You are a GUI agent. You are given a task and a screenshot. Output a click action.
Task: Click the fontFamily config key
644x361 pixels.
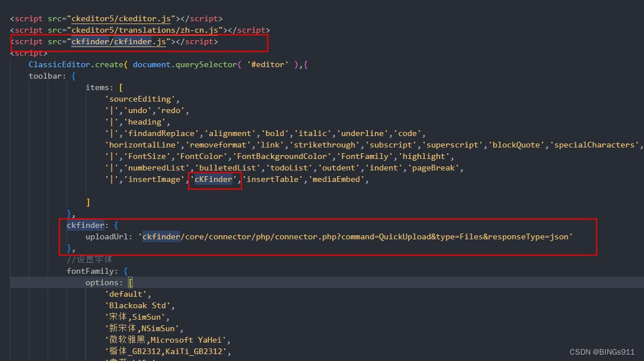(x=90, y=271)
